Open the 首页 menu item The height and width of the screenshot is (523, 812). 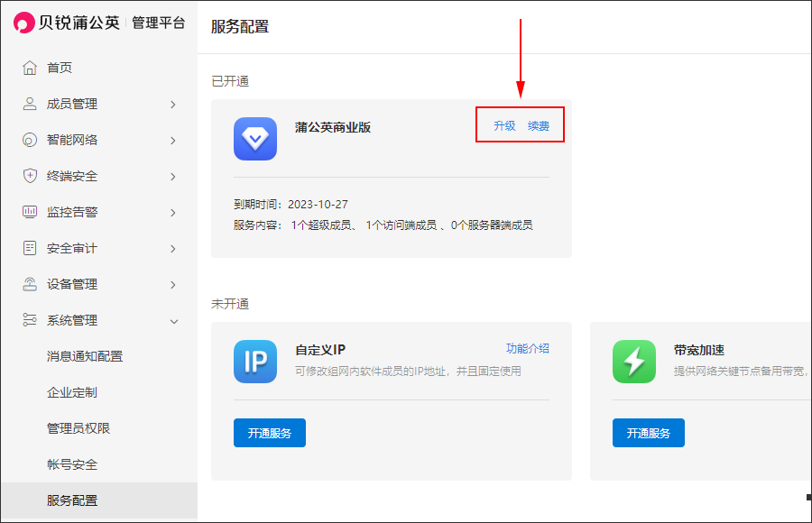click(x=60, y=68)
